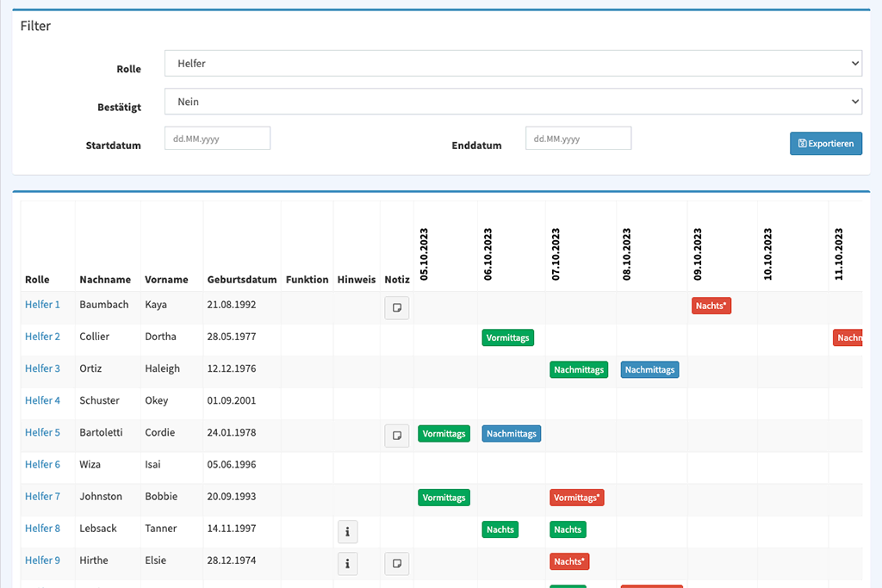This screenshot has width=882, height=588.
Task: Click the Exportieren button
Action: pyautogui.click(x=825, y=144)
